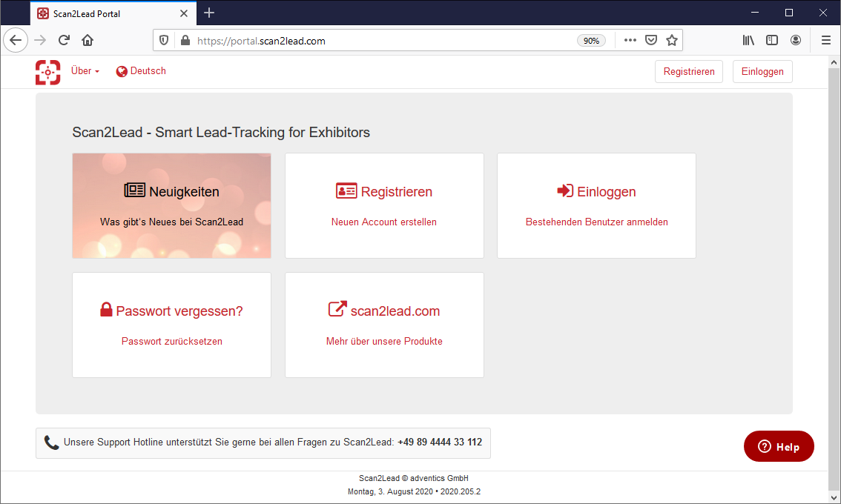This screenshot has width=841, height=504.
Task: Open the red Help button
Action: point(779,446)
